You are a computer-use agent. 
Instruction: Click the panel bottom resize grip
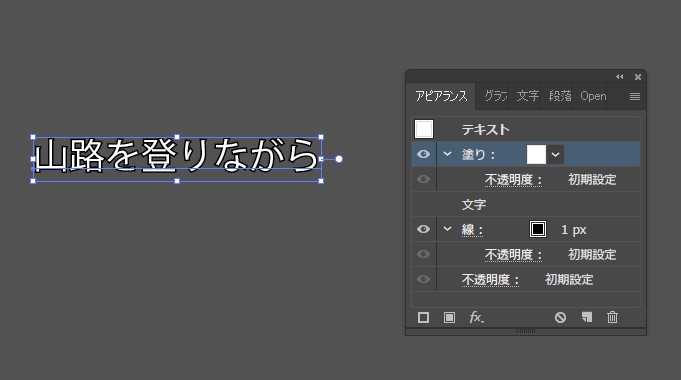526,331
